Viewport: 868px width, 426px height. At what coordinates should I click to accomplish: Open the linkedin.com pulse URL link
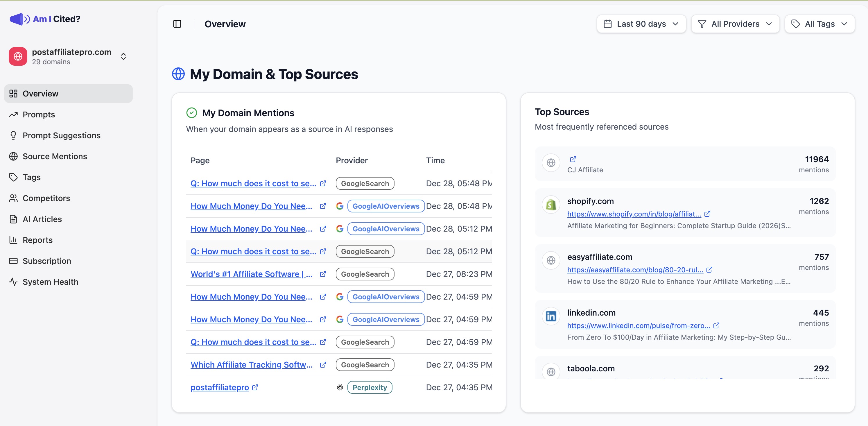click(639, 325)
